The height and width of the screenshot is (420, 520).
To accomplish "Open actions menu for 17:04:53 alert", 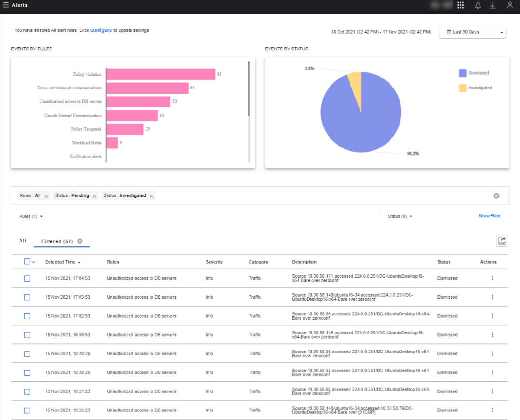I will (x=492, y=278).
